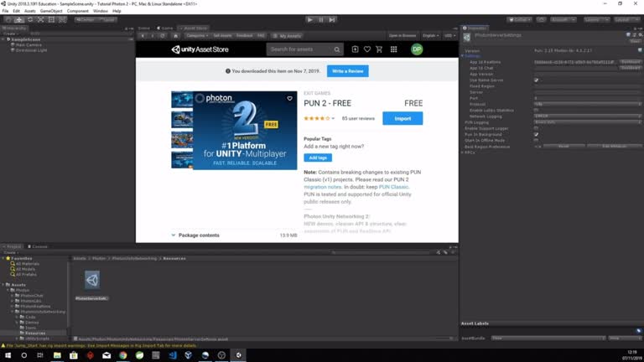This screenshot has height=362, width=644.
Task: Select the Hand tool in Unity toolbar
Action: point(8,19)
